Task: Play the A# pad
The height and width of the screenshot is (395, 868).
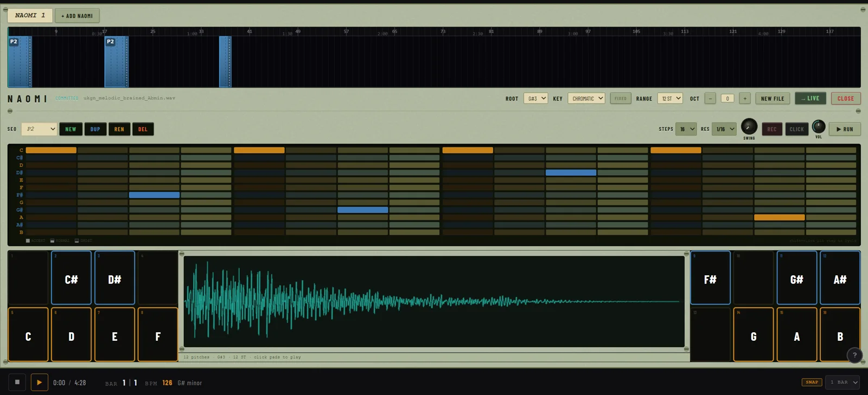Action: coord(840,277)
